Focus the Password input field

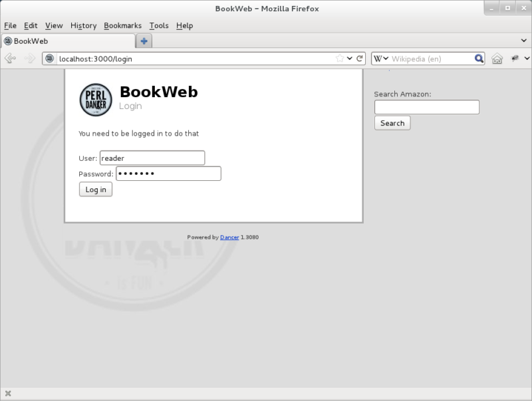pyautogui.click(x=168, y=174)
